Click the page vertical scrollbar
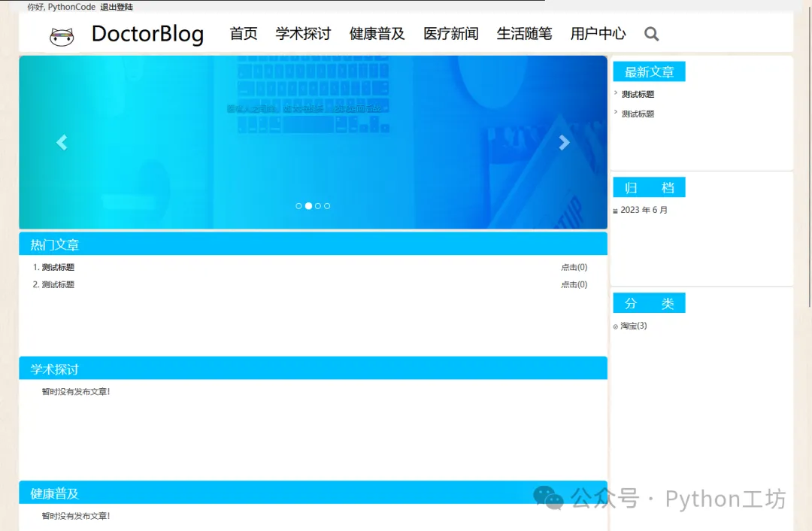This screenshot has height=531, width=812. (810, 156)
